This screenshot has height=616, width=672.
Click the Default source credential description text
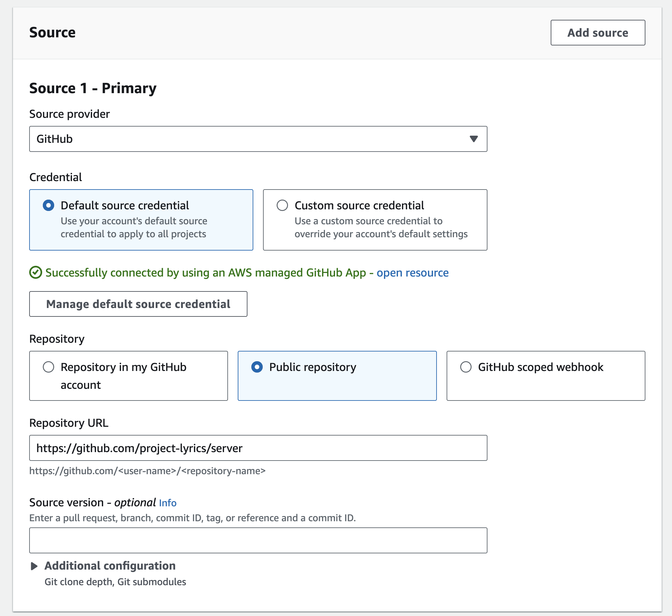(134, 228)
